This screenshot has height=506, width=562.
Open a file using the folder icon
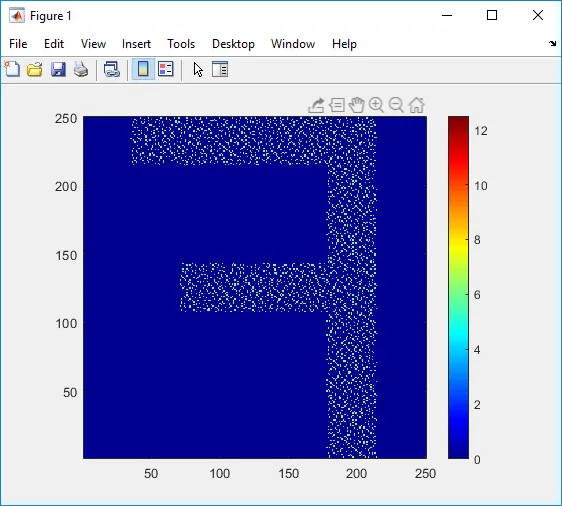pos(35,69)
